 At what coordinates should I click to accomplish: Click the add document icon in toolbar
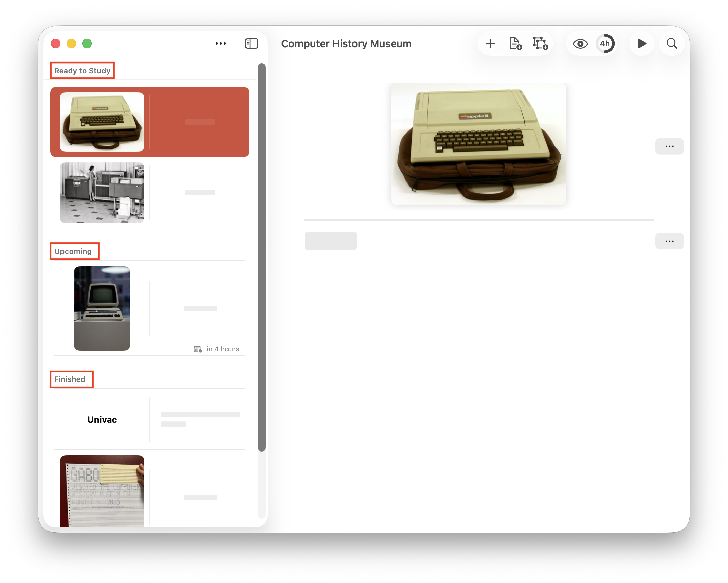pos(515,44)
